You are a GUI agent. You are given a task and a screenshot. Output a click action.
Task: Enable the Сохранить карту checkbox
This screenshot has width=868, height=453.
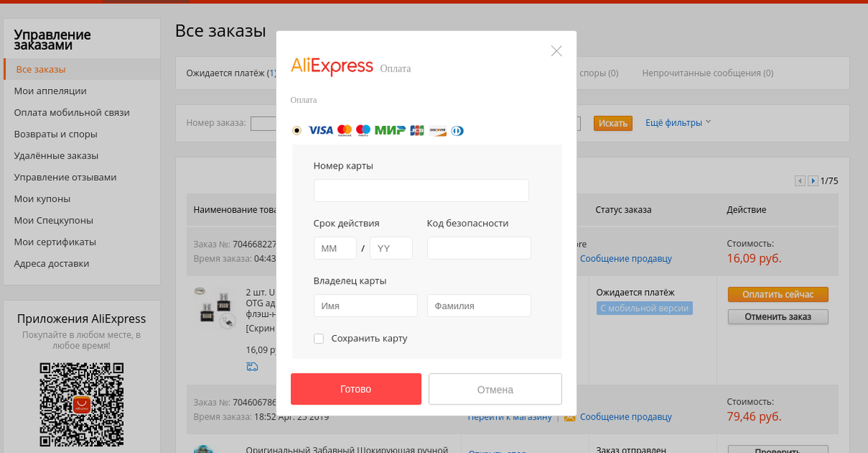click(319, 338)
